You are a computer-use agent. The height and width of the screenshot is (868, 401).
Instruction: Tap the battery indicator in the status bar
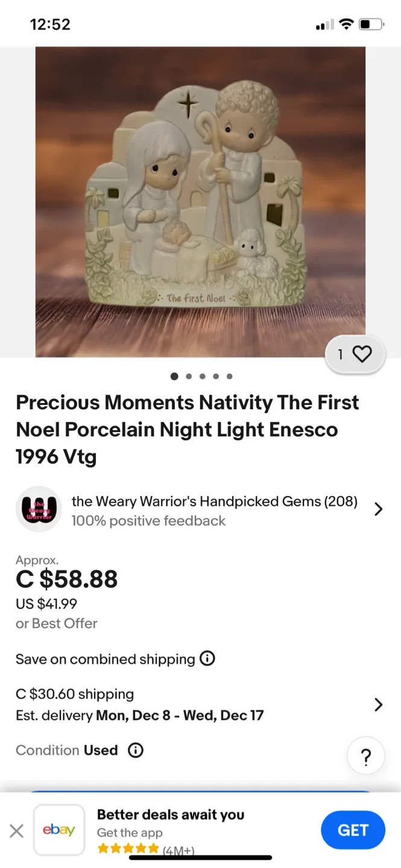tap(371, 24)
